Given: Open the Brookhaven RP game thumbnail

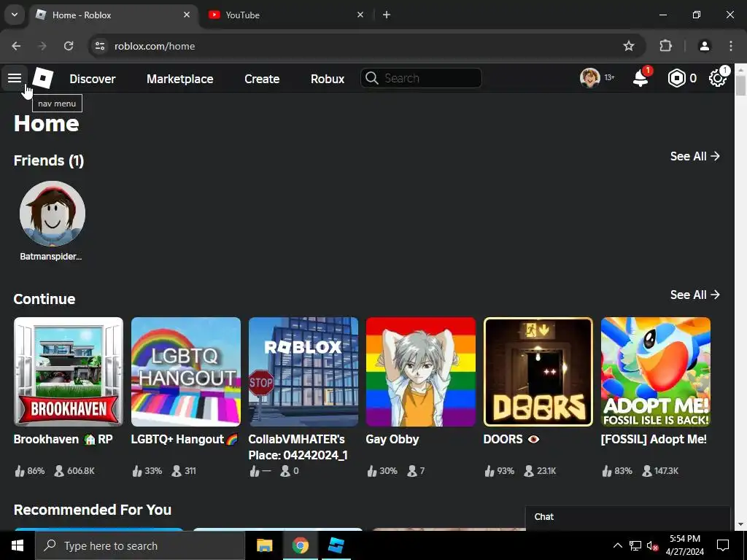Looking at the screenshot, I should (x=69, y=372).
